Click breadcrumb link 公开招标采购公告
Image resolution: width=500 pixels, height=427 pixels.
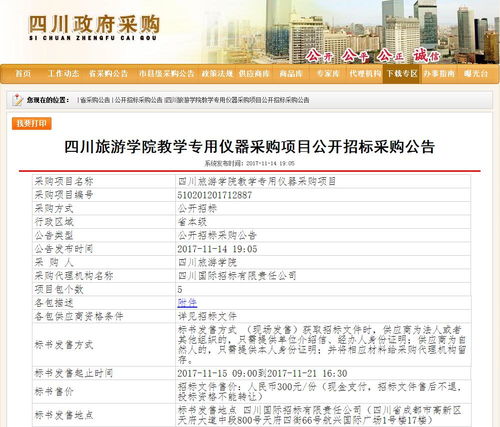[139, 100]
